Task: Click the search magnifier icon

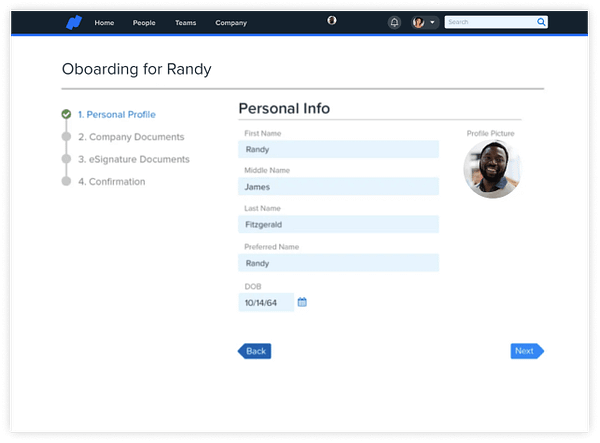Action: 541,21
